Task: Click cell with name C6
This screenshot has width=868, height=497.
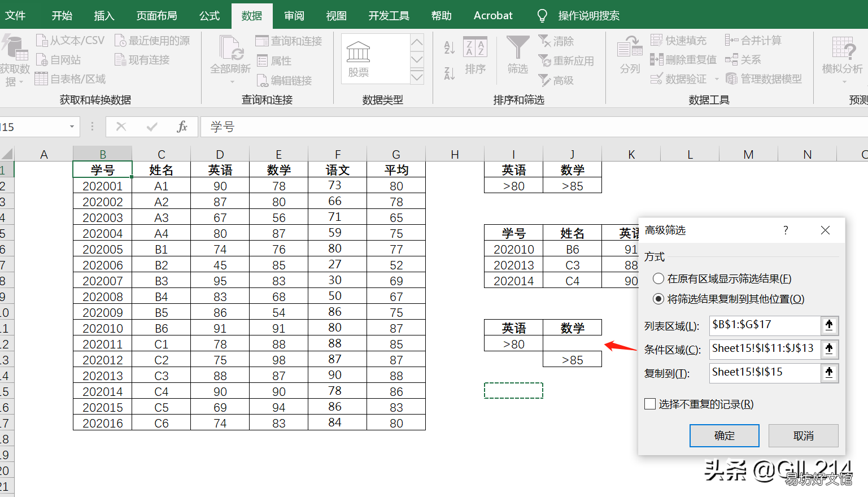Action: 162,423
